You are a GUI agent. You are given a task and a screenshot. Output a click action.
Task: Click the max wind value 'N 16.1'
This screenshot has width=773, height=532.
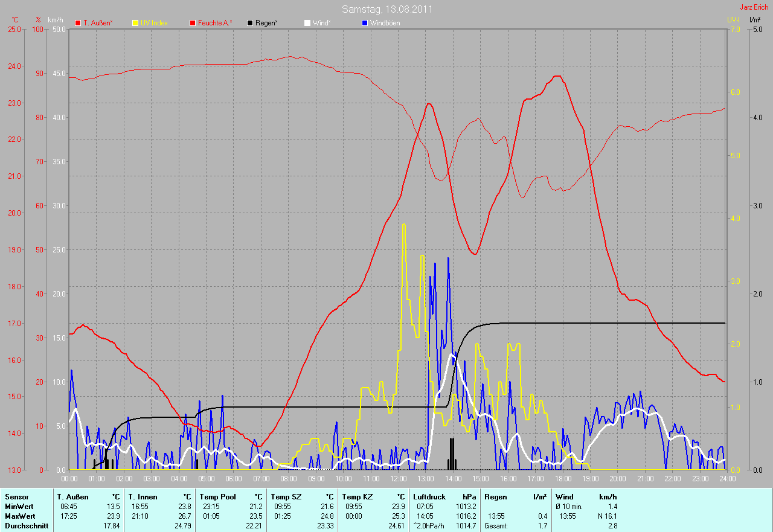pos(608,516)
